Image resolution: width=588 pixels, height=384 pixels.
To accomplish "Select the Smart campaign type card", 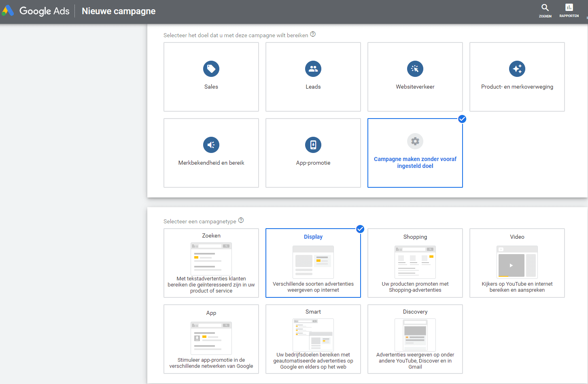I will coord(313,339).
